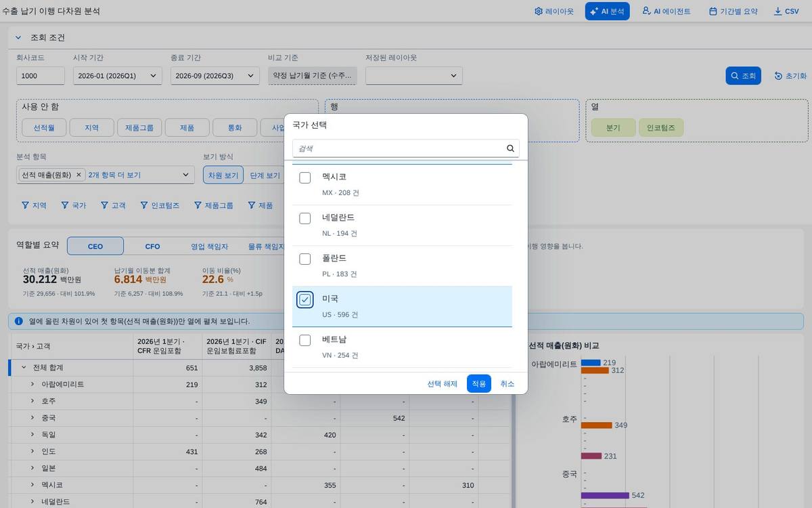Click the 제품 dimension chip
The image size is (812, 508).
tap(187, 127)
